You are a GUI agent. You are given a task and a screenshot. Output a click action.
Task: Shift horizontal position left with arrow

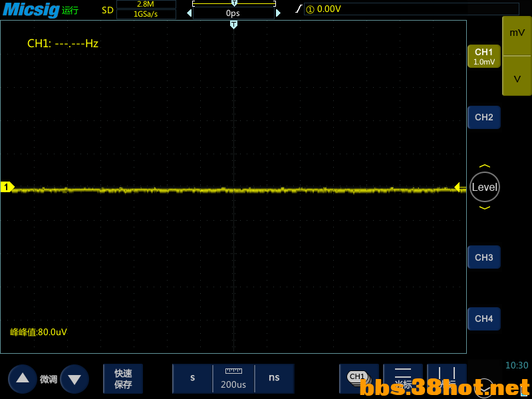[x=190, y=13]
